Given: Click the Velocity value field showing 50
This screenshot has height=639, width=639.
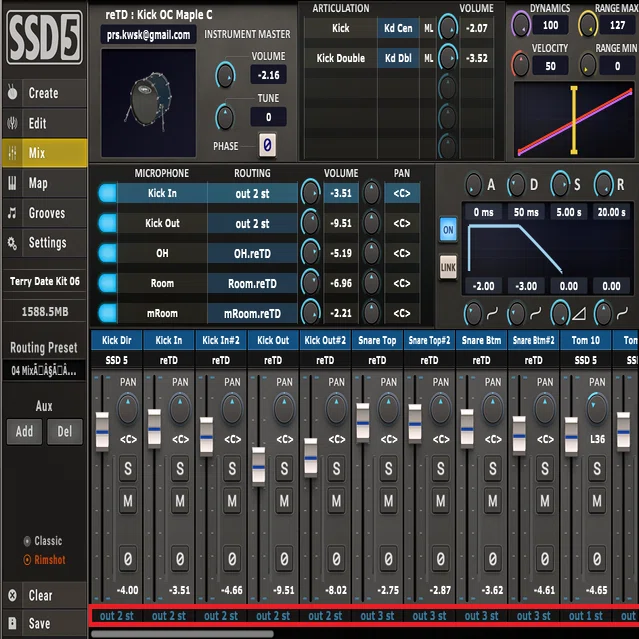Looking at the screenshot, I should pyautogui.click(x=550, y=66).
